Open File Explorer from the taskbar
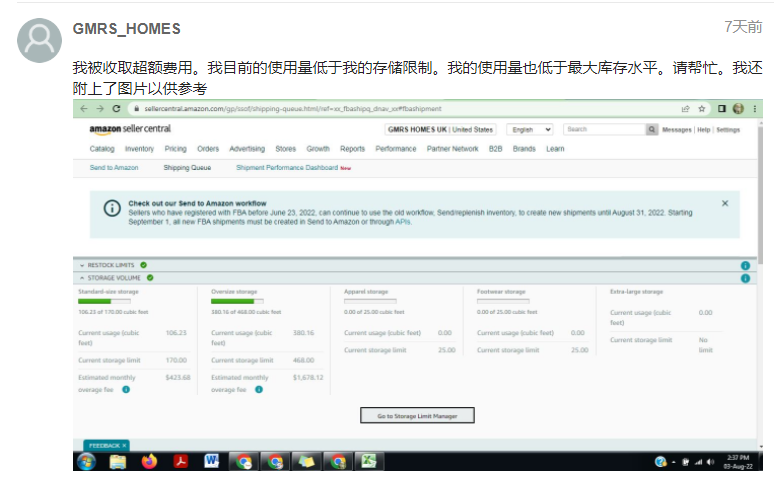The width and height of the screenshot is (782, 496). pyautogui.click(x=118, y=462)
